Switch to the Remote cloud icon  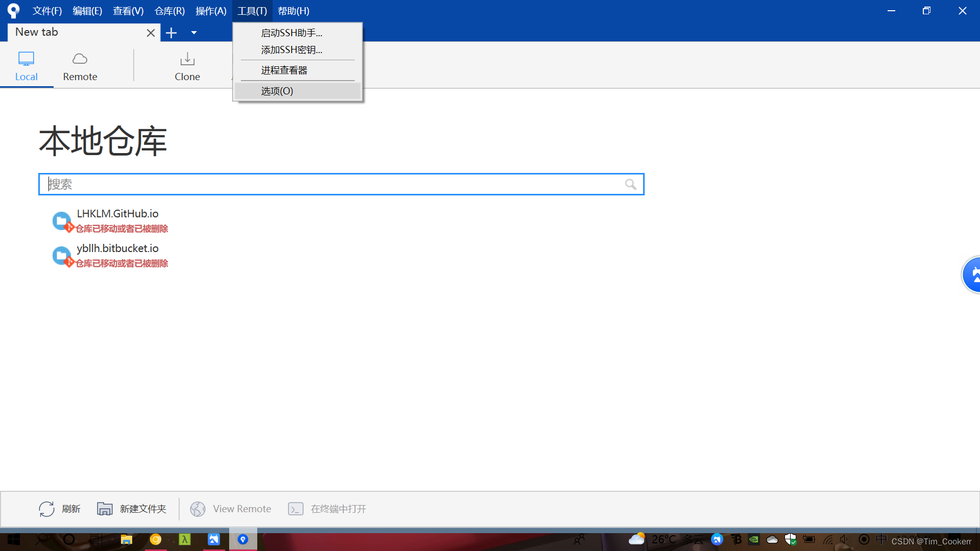(80, 59)
